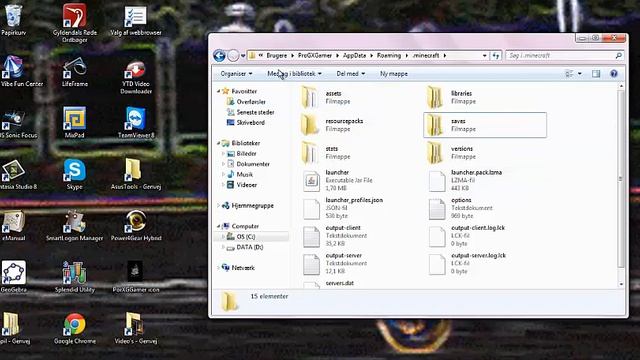Open the address bar history dropdown arrow
This screenshot has width=640, height=360.
click(x=484, y=56)
